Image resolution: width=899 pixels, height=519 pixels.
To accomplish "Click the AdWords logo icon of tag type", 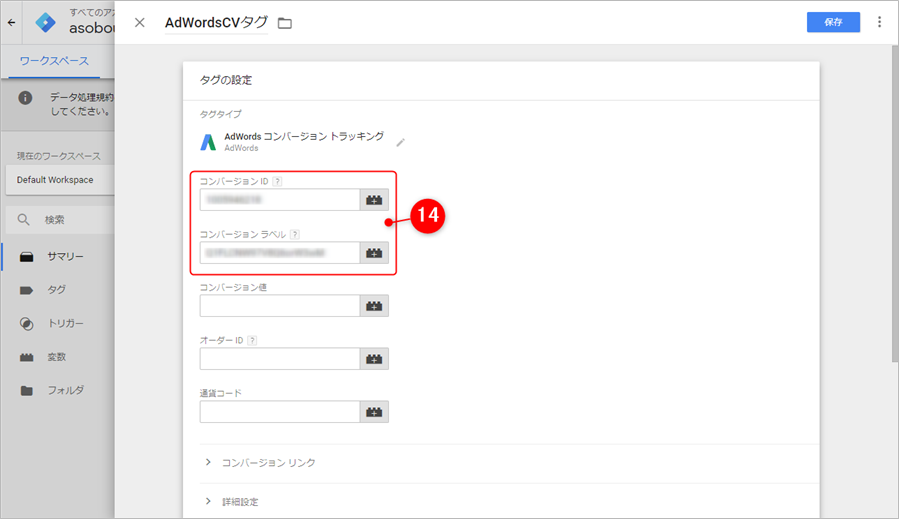I will click(x=208, y=142).
